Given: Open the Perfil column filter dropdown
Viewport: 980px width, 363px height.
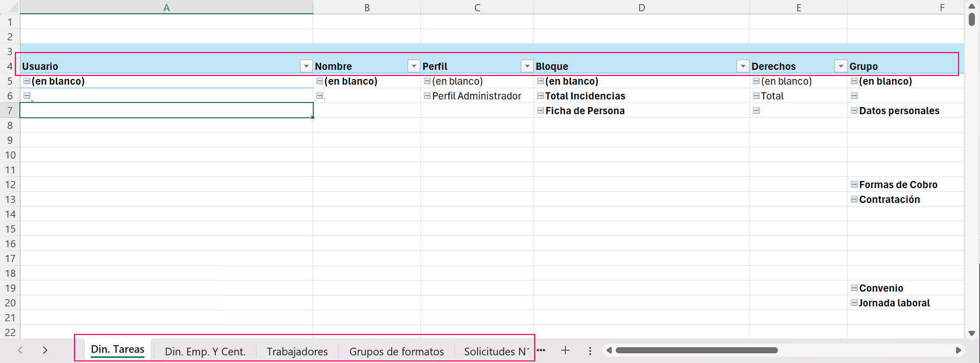Looking at the screenshot, I should pos(527,66).
